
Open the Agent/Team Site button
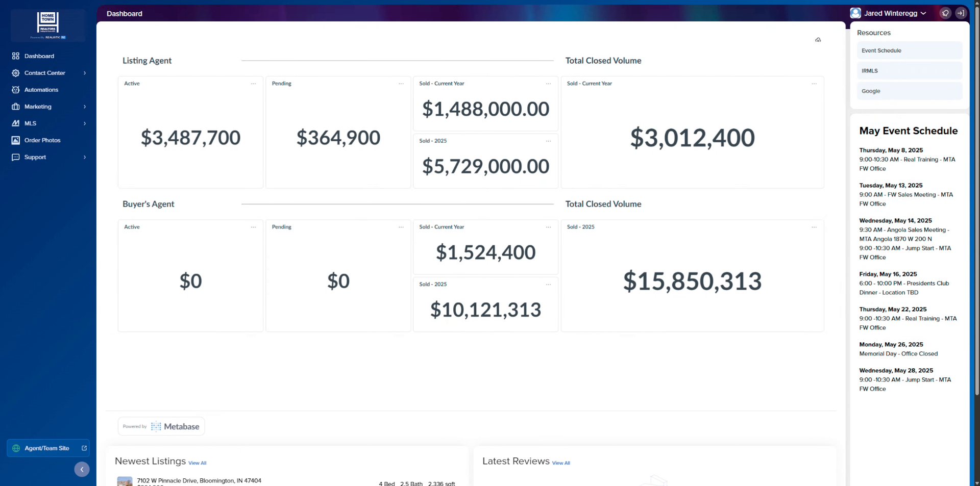point(48,448)
